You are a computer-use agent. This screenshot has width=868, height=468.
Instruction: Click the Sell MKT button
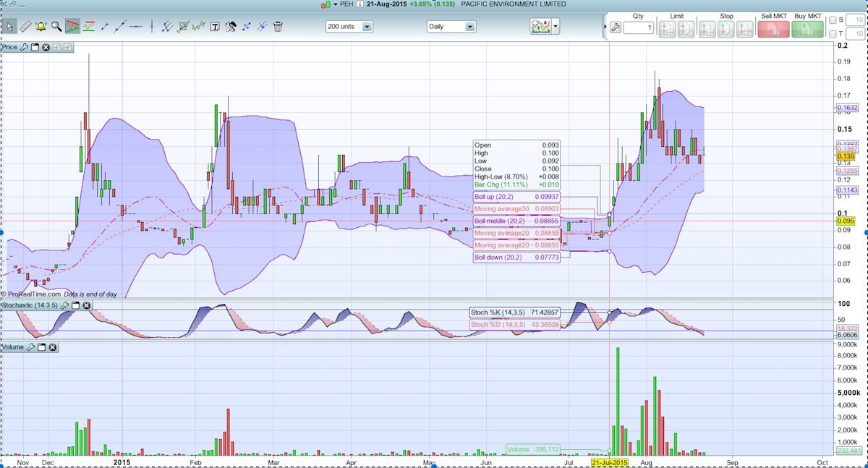click(x=773, y=28)
